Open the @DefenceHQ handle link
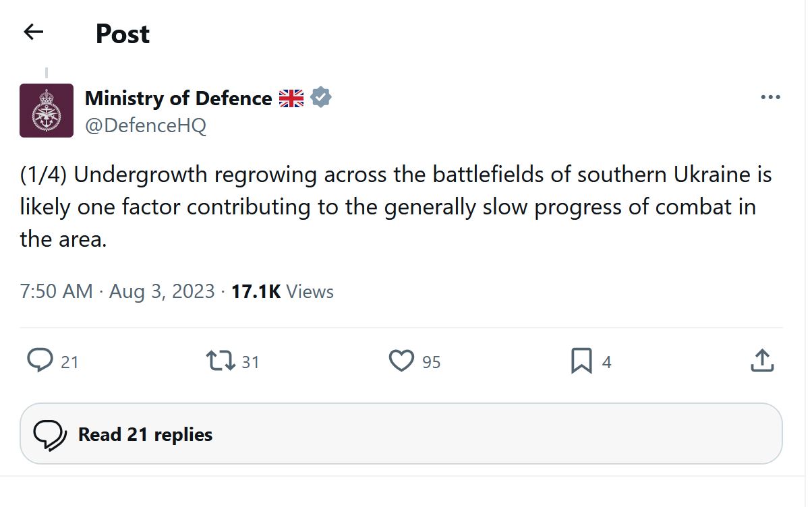Image resolution: width=812 pixels, height=507 pixels. (x=146, y=125)
